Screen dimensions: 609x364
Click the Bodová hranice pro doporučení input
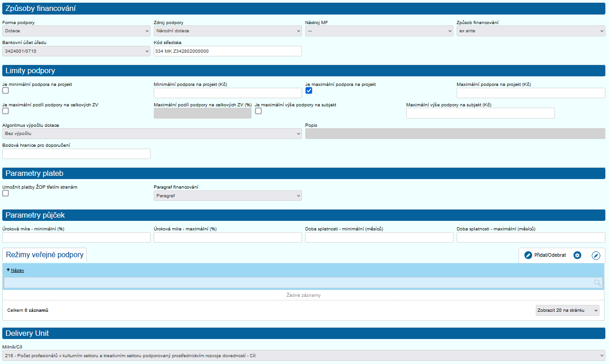(x=76, y=154)
